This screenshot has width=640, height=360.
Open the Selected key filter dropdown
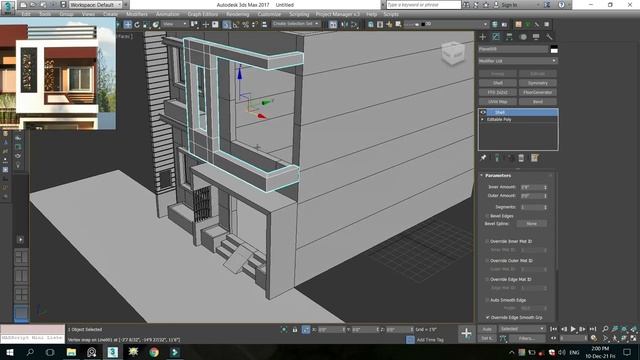[522, 329]
